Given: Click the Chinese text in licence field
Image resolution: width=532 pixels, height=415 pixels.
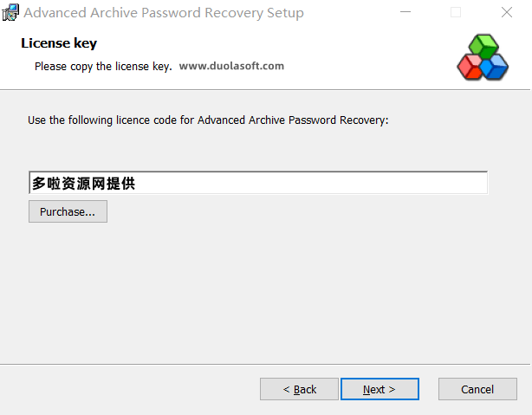Looking at the screenshot, I should [84, 183].
